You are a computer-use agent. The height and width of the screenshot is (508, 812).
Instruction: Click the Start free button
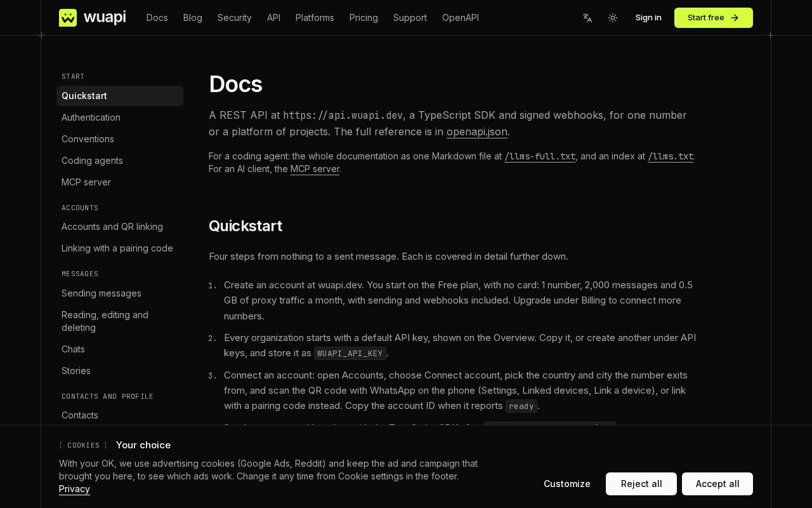point(714,18)
